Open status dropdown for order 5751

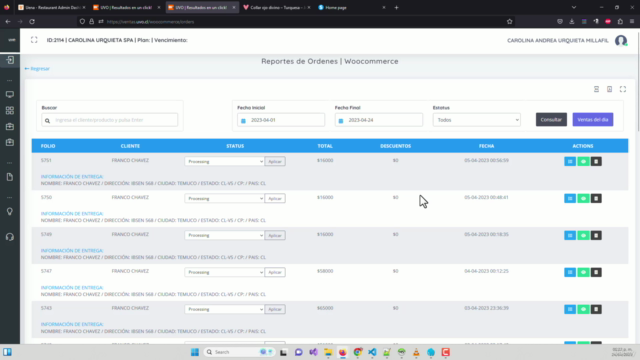[x=224, y=162]
